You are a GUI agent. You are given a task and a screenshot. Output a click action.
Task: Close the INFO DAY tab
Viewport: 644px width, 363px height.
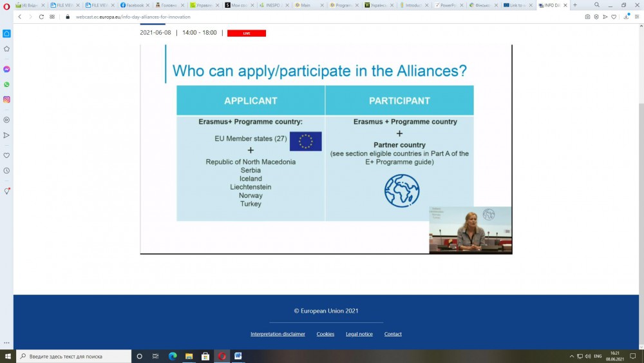point(565,5)
